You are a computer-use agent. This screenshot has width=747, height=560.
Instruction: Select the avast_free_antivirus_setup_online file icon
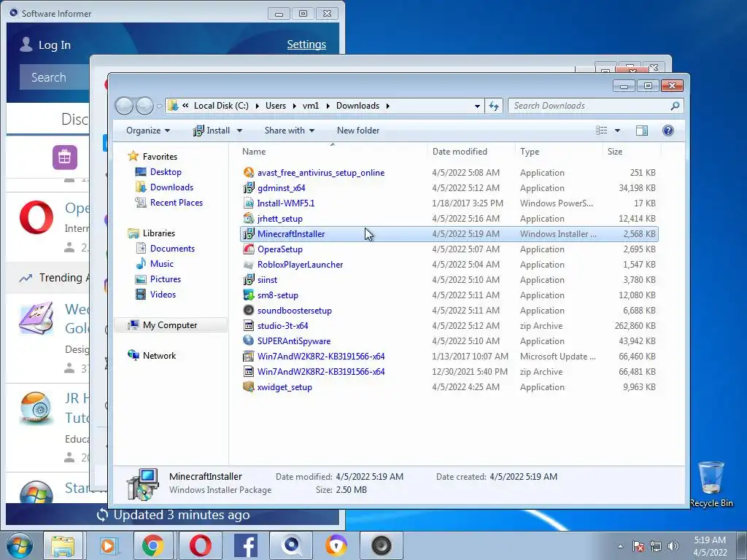tap(248, 172)
